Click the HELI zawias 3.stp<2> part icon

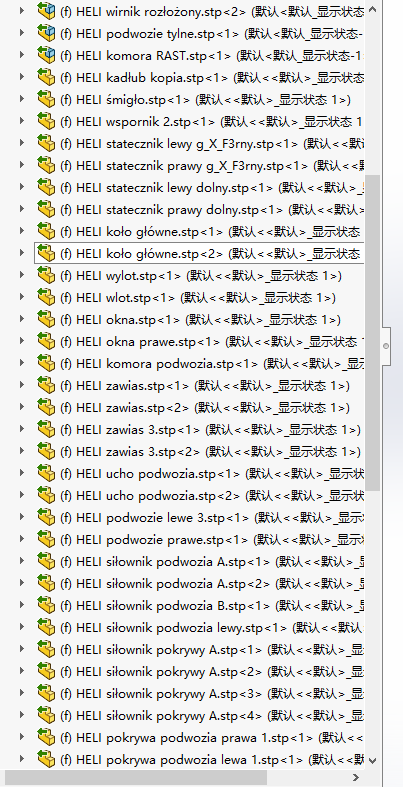click(46, 451)
